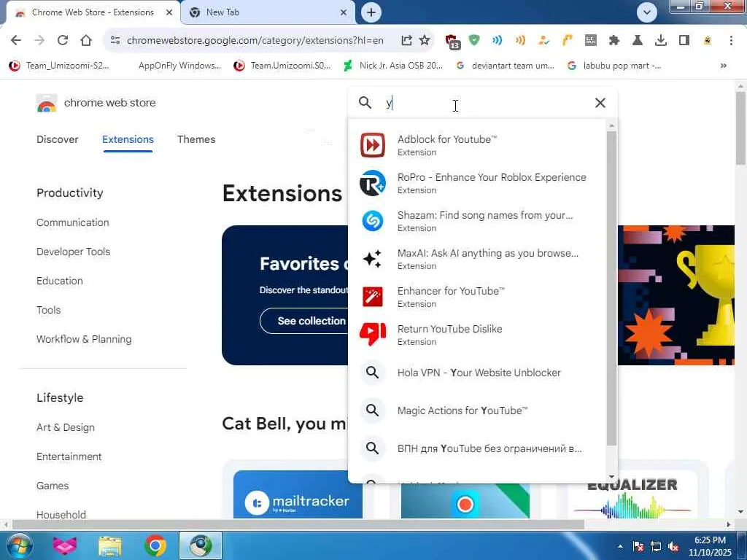Open the Chrome Labs flask icon
The width and height of the screenshot is (747, 560).
click(638, 41)
